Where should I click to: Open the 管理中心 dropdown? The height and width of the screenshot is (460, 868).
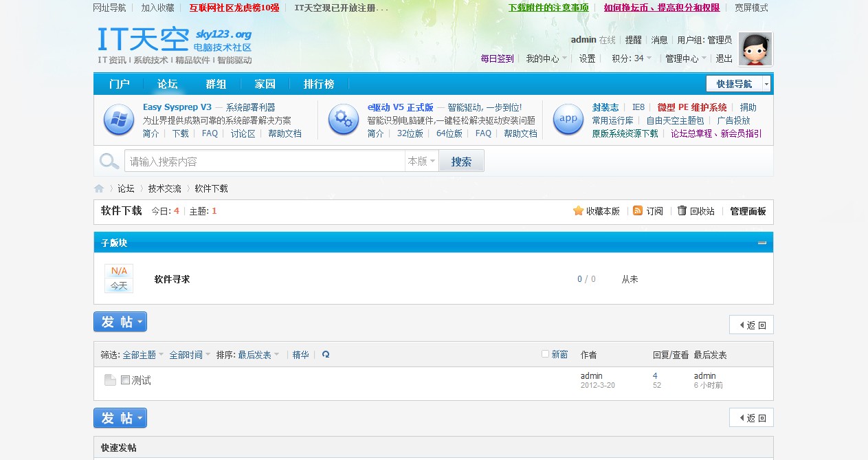pos(686,58)
